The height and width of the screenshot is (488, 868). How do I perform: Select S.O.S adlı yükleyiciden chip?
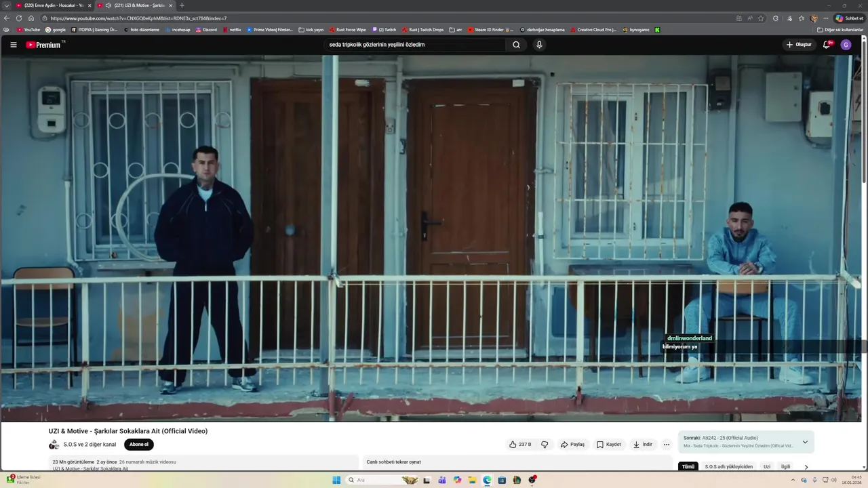(729, 466)
